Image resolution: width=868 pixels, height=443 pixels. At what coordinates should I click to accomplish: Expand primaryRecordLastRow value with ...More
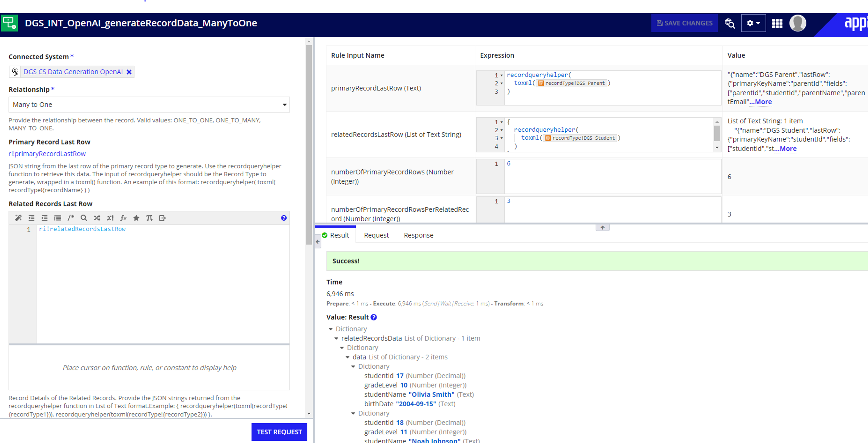pyautogui.click(x=760, y=102)
